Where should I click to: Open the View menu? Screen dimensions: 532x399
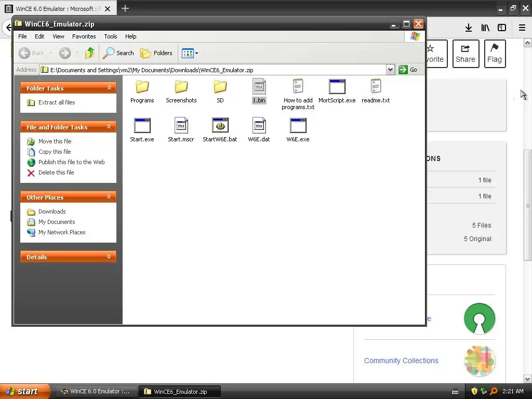(58, 36)
